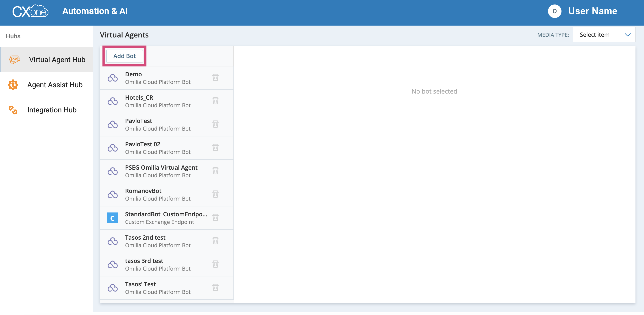Remove PavloTest 02 with trash icon
This screenshot has height=315, width=644.
pyautogui.click(x=215, y=148)
